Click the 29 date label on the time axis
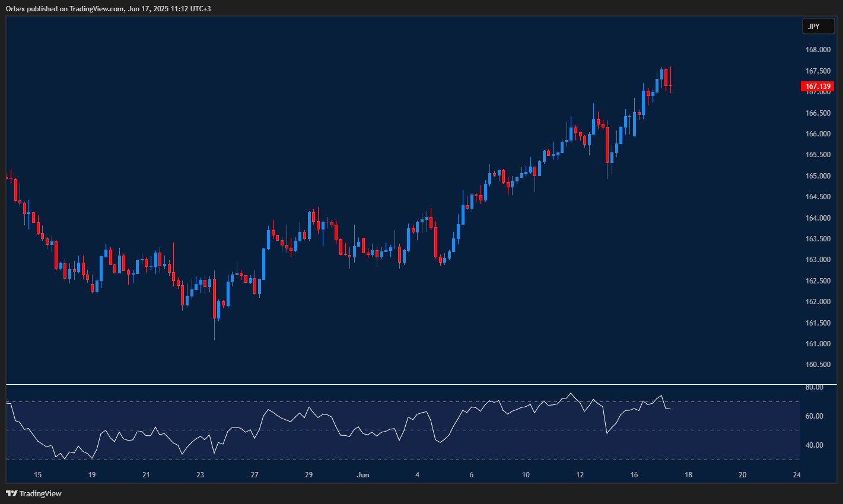 pos(309,475)
